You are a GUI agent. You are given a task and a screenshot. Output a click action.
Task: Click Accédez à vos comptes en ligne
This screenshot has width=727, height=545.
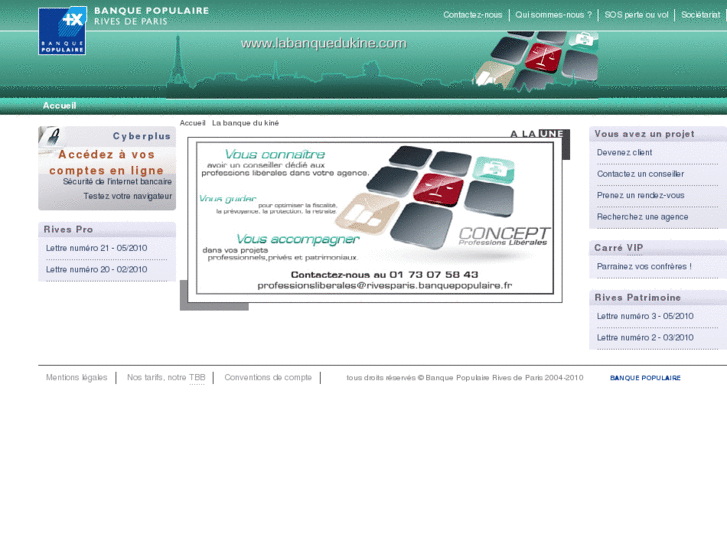(106, 162)
